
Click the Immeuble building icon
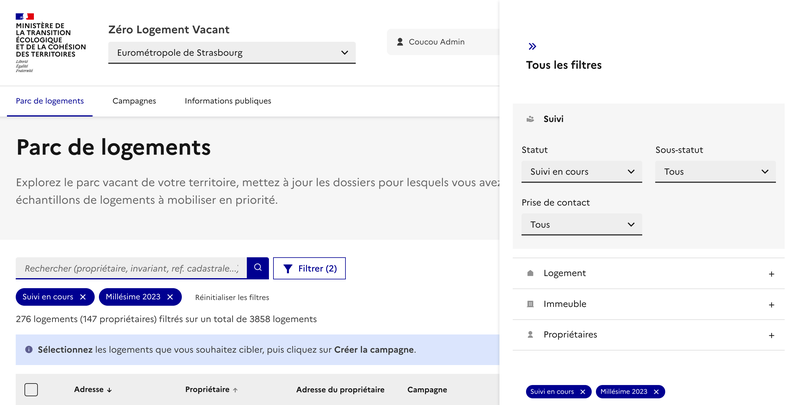point(530,304)
